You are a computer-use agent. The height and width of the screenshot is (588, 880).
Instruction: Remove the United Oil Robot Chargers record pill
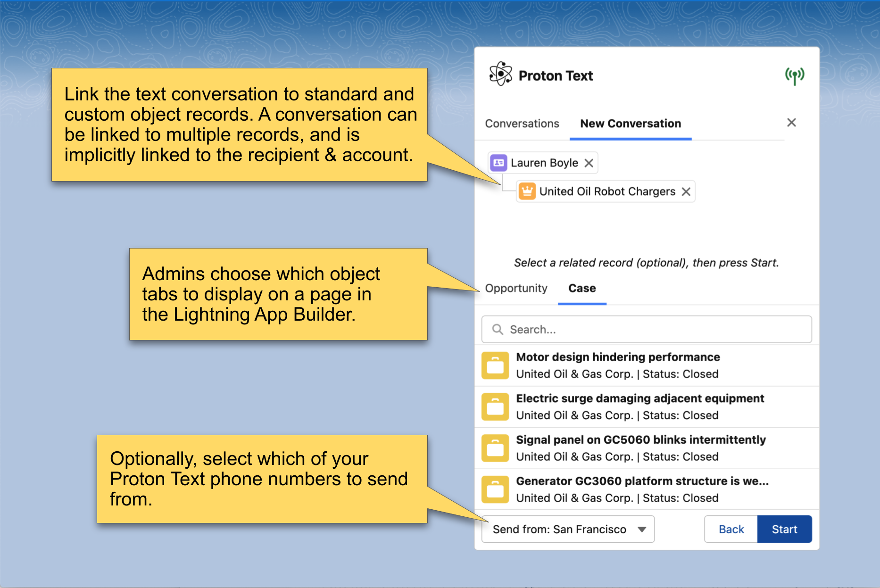686,191
